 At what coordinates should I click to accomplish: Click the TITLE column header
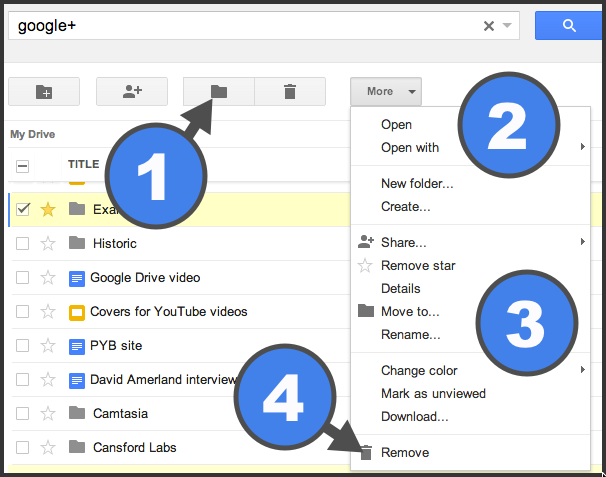(x=83, y=164)
